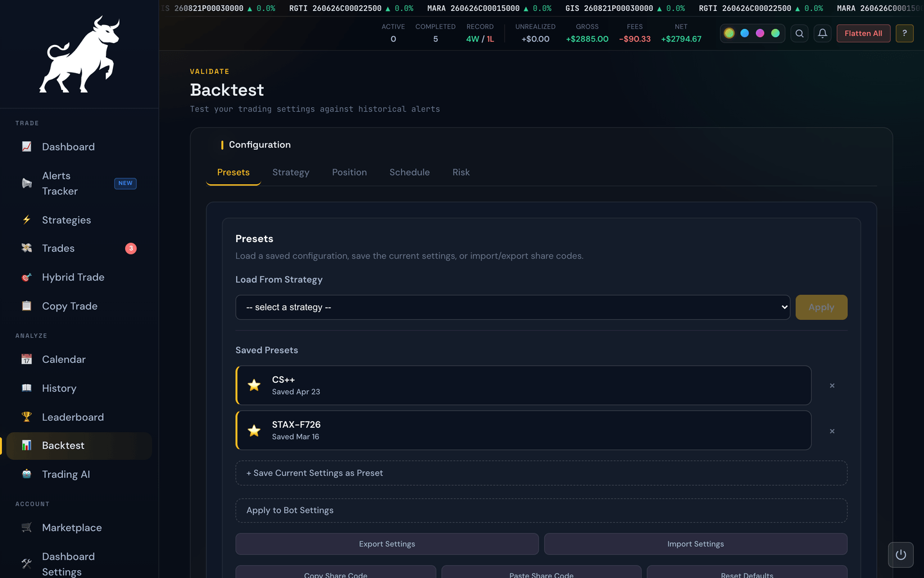Click the UNREALIZED +$0.00 value

pyautogui.click(x=535, y=39)
